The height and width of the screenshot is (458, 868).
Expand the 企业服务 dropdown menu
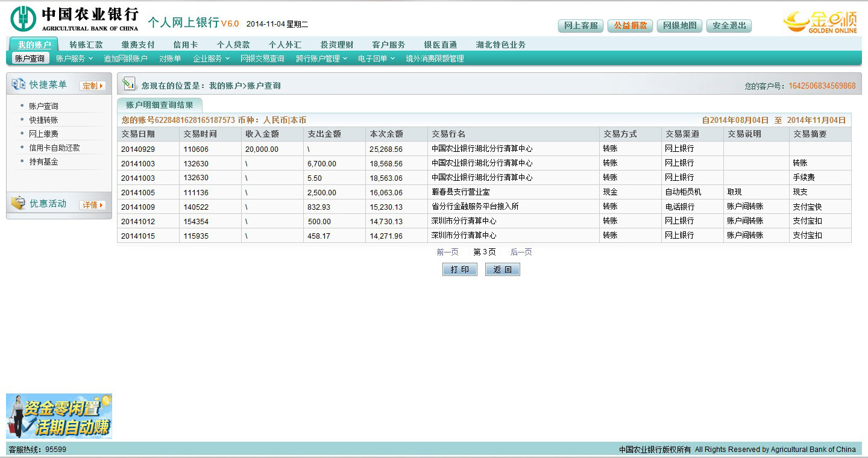[x=211, y=58]
